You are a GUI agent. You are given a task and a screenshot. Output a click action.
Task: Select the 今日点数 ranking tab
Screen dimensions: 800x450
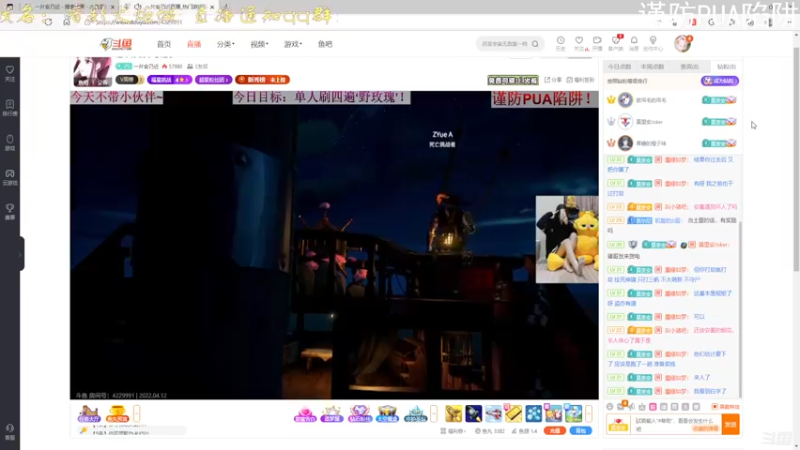click(619, 67)
